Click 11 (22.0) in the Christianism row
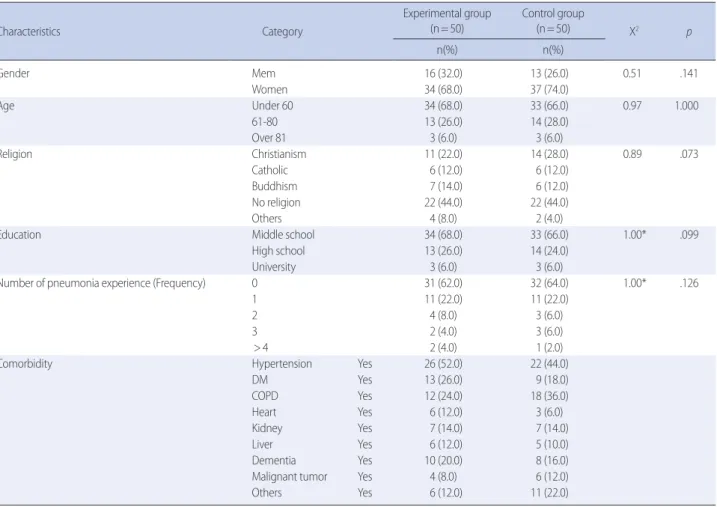 click(x=443, y=154)
